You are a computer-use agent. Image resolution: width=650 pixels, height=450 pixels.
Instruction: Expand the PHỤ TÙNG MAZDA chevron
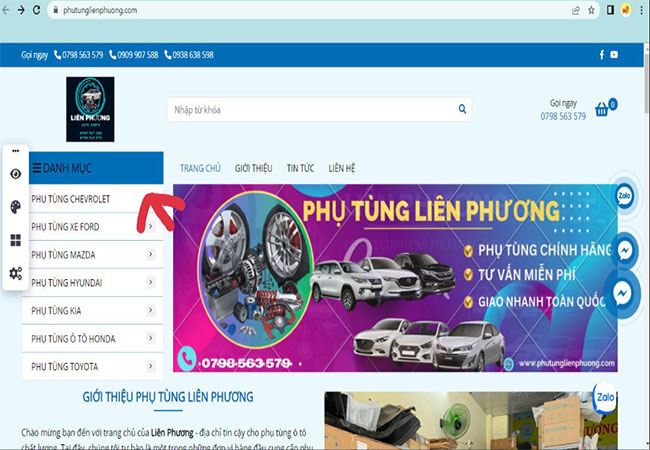point(150,254)
